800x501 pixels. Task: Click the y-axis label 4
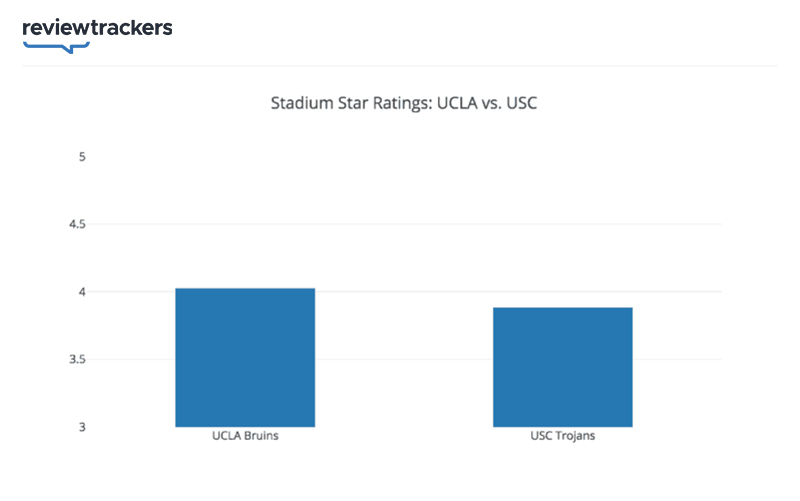coord(82,292)
